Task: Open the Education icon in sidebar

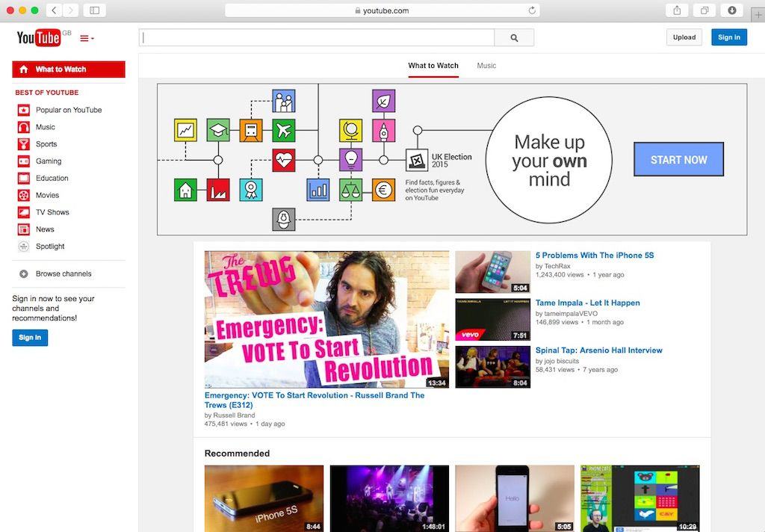Action: 23,179
